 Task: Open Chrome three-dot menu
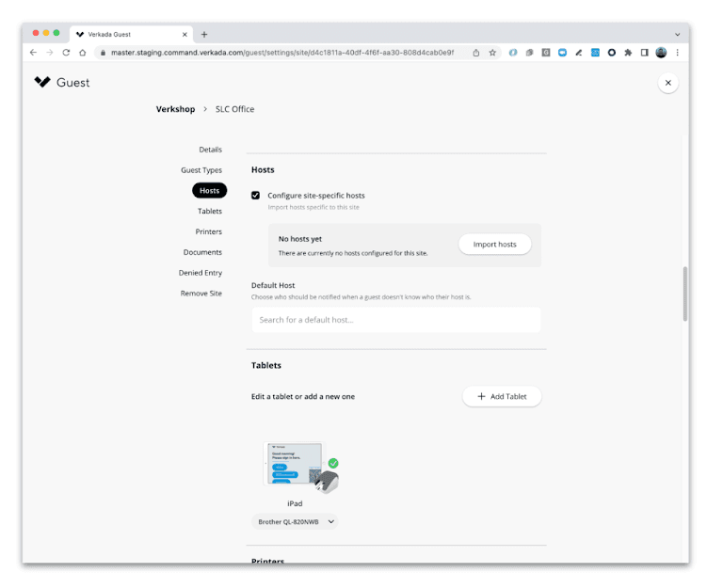click(x=677, y=53)
